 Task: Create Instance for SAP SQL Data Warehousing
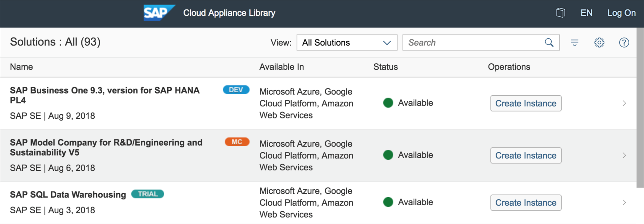526,202
